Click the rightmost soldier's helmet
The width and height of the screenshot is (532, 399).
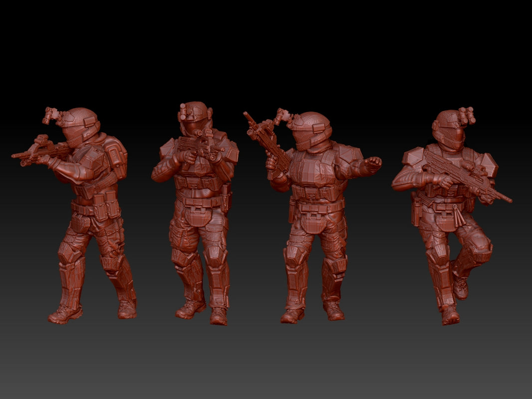tap(449, 125)
